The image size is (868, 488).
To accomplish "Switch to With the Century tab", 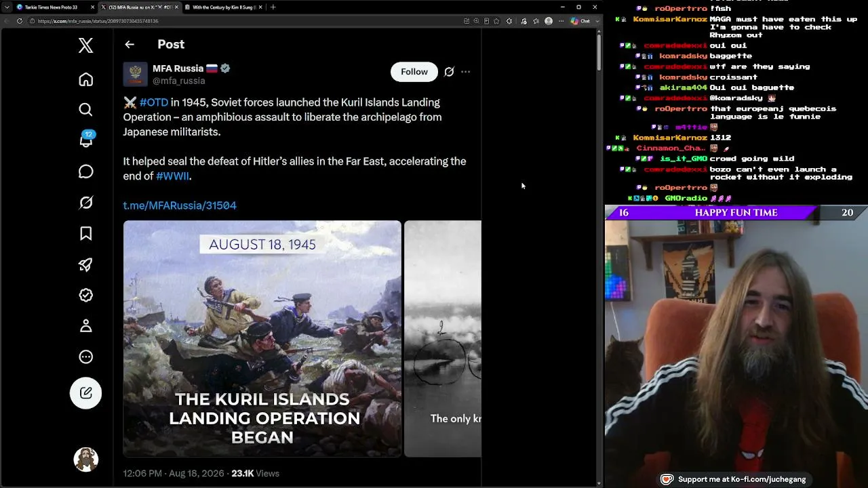I will (x=224, y=7).
